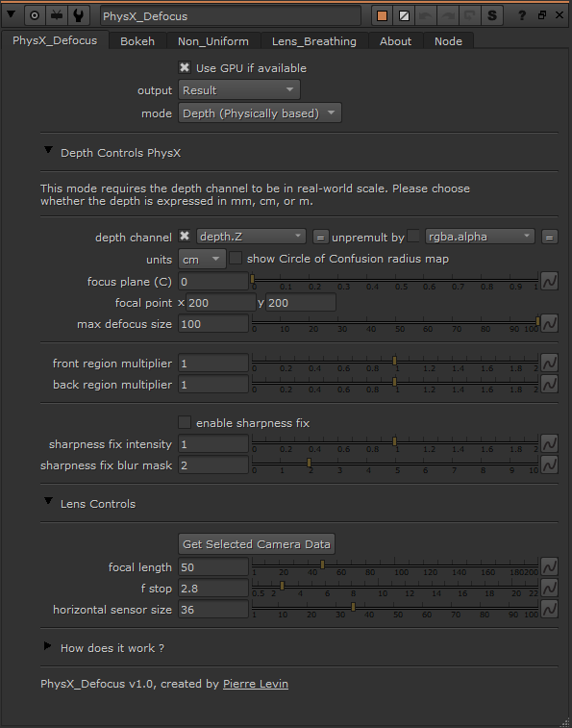The width and height of the screenshot is (572, 728).
Task: Click the revert icon in the header
Action: (x=469, y=16)
